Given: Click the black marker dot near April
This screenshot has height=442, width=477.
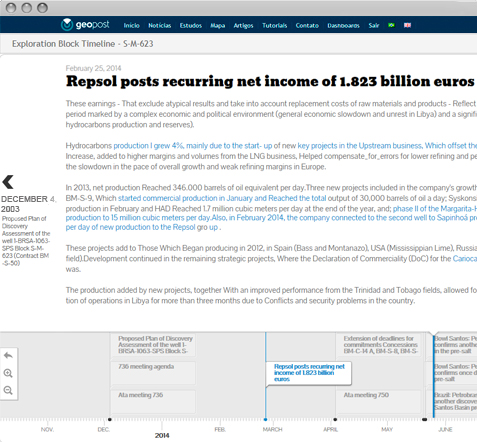Looking at the screenshot, I should (x=335, y=419).
